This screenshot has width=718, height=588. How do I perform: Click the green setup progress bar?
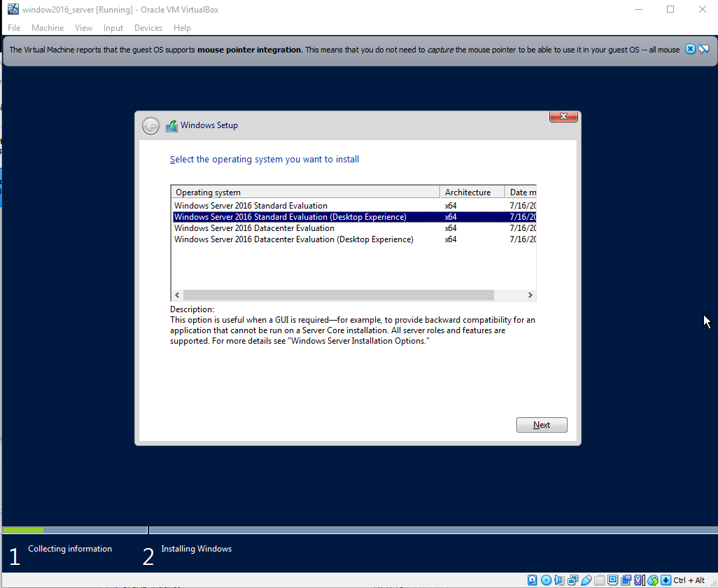(x=23, y=531)
